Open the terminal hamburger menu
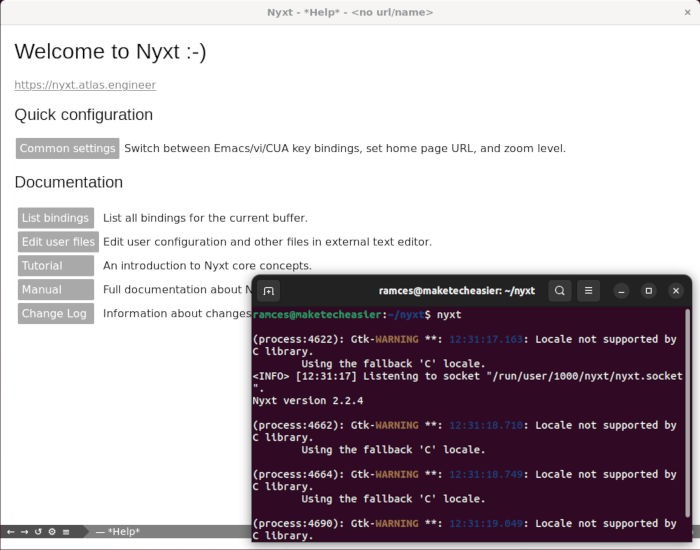This screenshot has height=550, width=700. (588, 291)
